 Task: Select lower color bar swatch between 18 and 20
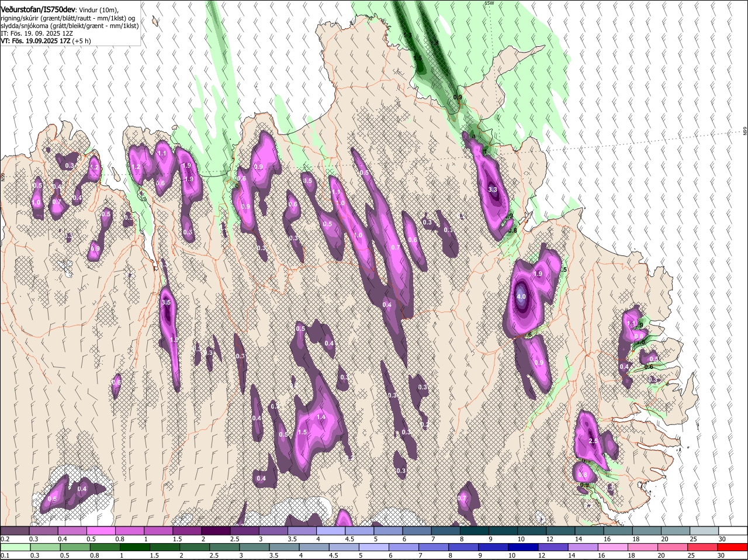tap(644, 547)
